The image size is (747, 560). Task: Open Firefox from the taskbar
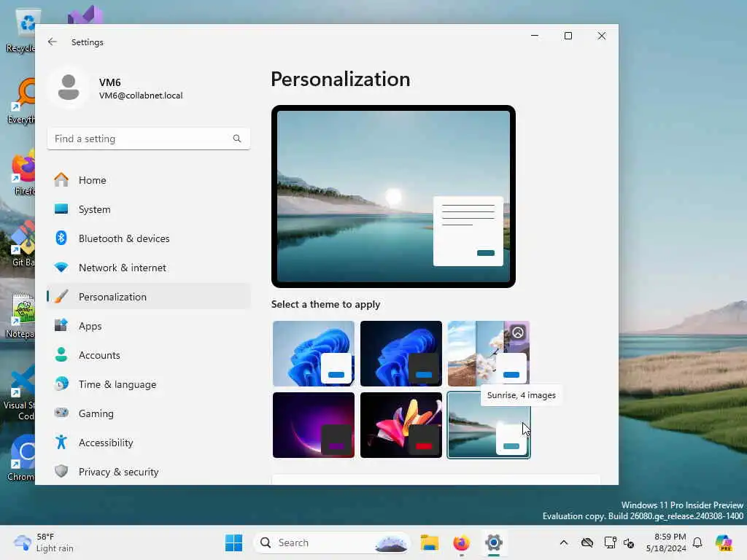coord(461,542)
